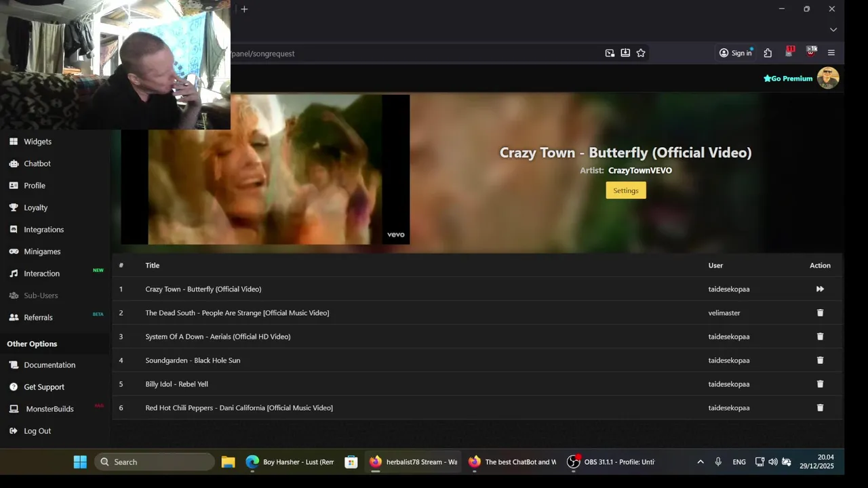Open song request Settings
Image resolution: width=868 pixels, height=488 pixels.
tap(626, 190)
